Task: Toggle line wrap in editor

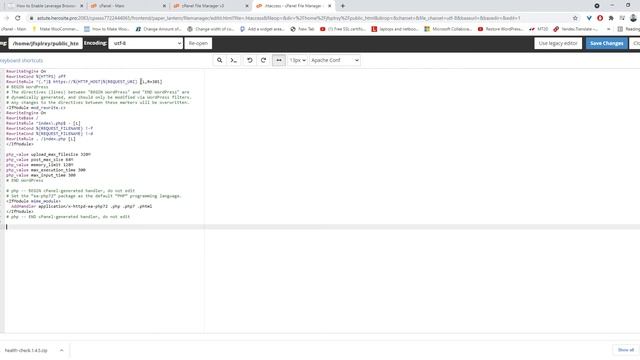Action: tap(279, 60)
